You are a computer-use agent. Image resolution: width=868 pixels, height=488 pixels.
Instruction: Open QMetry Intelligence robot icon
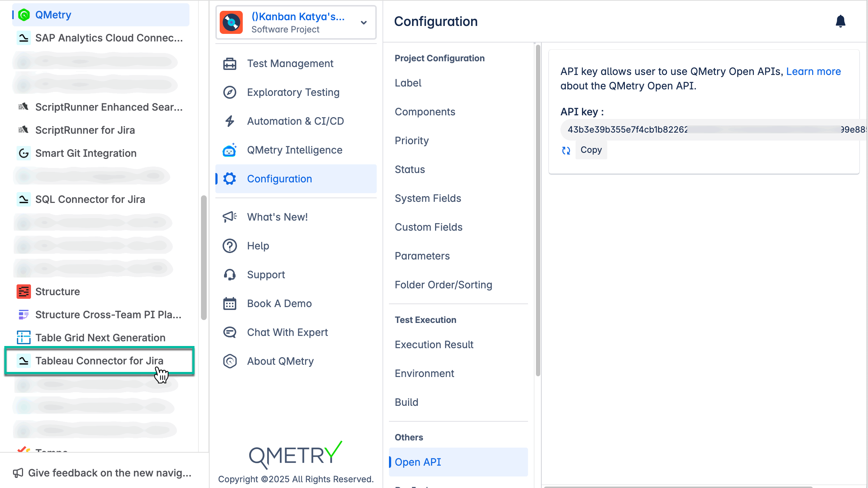tap(230, 150)
